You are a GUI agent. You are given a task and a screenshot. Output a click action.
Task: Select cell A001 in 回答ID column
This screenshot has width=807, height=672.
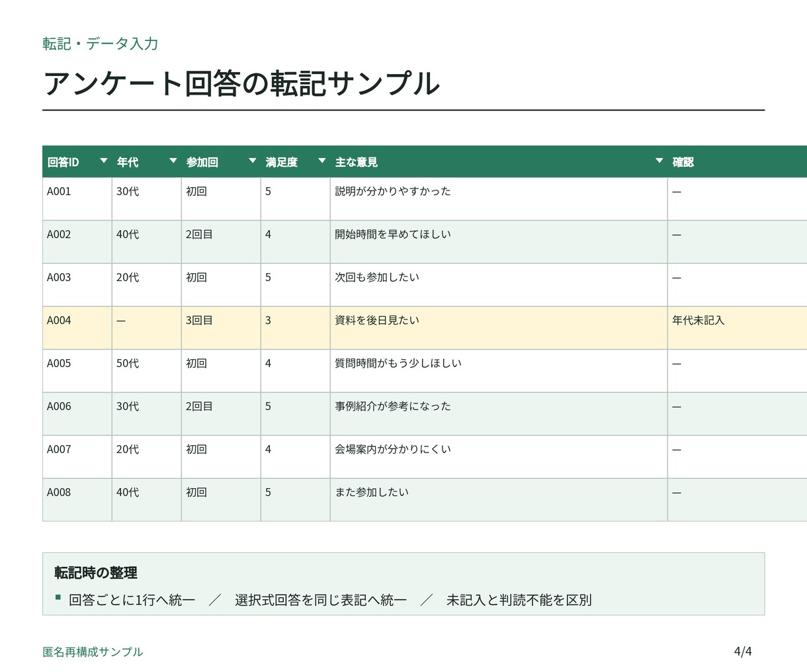(x=77, y=199)
